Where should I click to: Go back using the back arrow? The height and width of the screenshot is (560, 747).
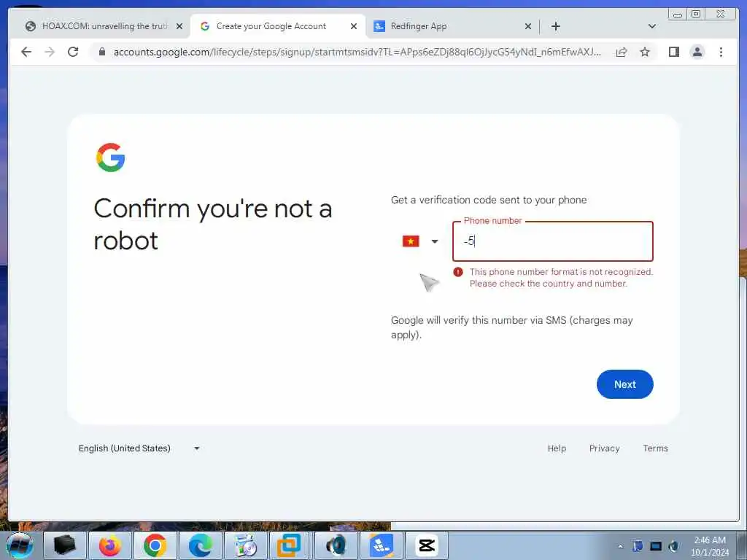(x=26, y=52)
